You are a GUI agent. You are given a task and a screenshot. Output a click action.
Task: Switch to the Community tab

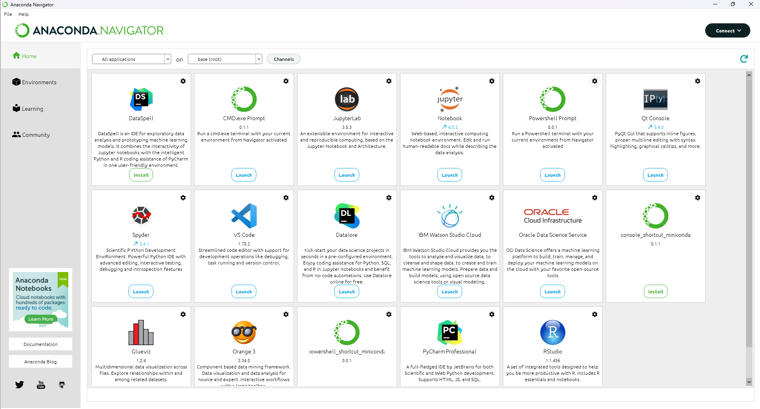click(x=31, y=135)
